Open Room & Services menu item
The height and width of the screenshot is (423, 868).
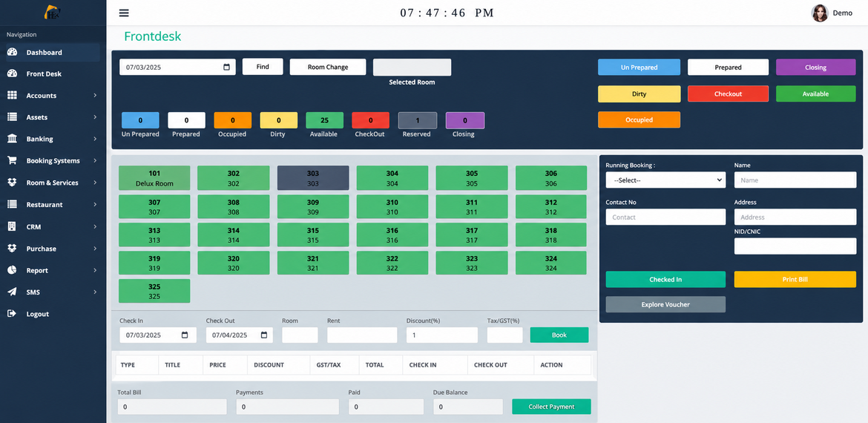tap(53, 183)
